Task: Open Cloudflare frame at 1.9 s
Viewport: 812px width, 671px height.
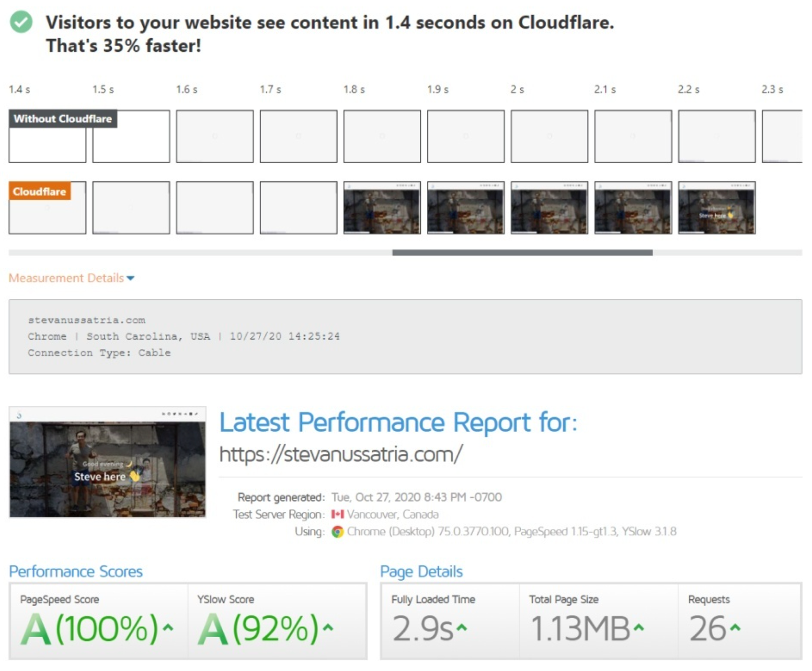Action: [x=466, y=207]
